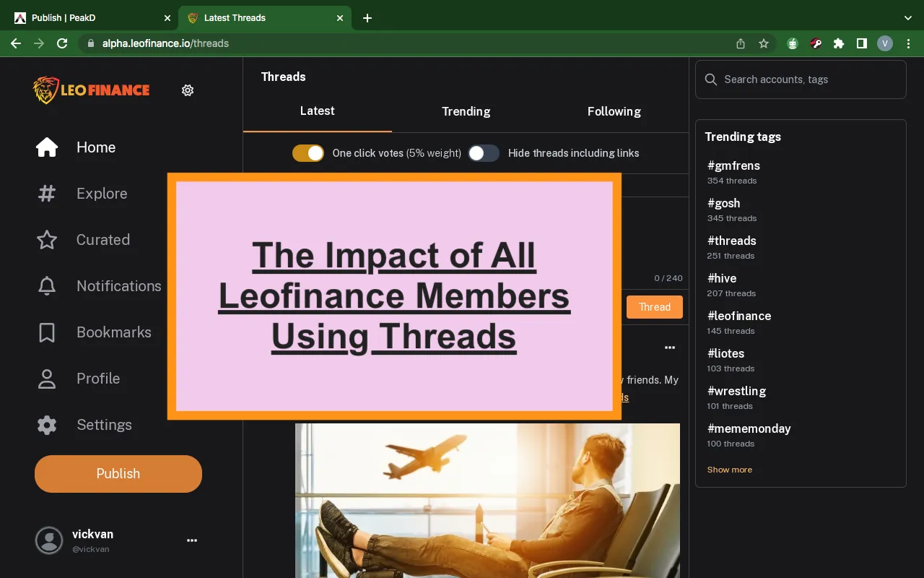Viewport: 924px width, 578px height.
Task: Click the Search accounts, tags field
Action: [801, 79]
